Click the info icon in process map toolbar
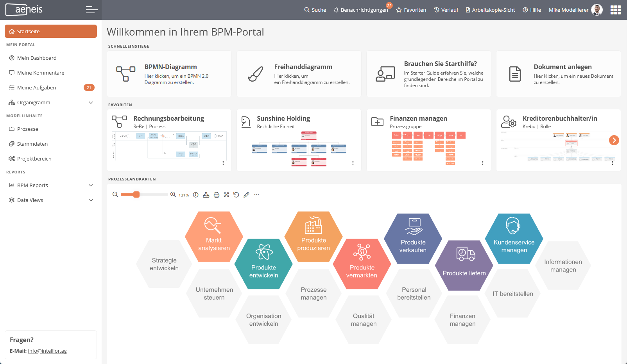The image size is (627, 364). coord(196,195)
